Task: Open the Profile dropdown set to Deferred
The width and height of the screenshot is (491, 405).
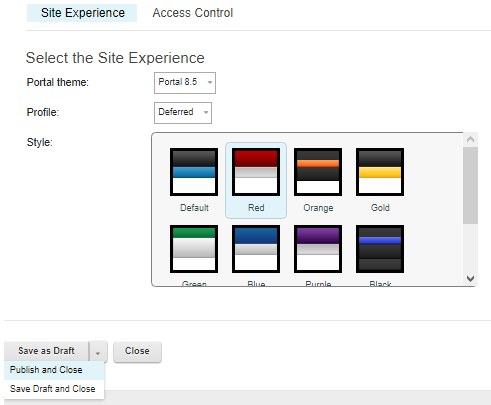Action: (183, 113)
